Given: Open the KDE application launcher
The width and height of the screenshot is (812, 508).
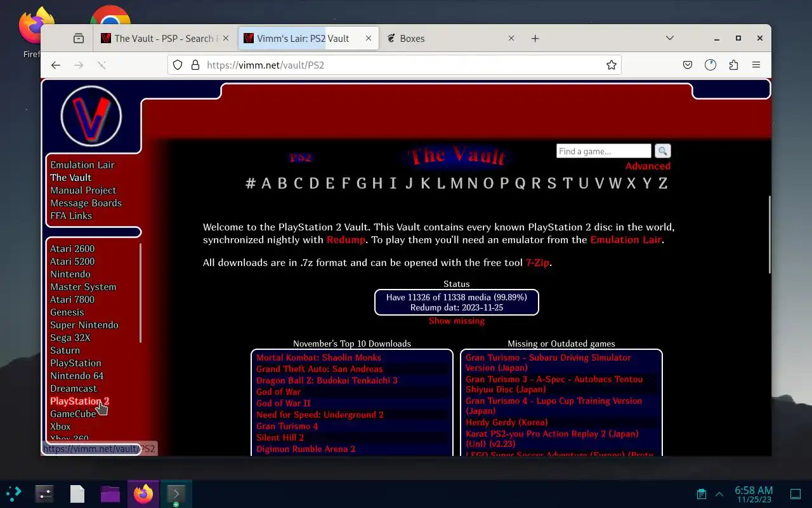Looking at the screenshot, I should (x=14, y=493).
